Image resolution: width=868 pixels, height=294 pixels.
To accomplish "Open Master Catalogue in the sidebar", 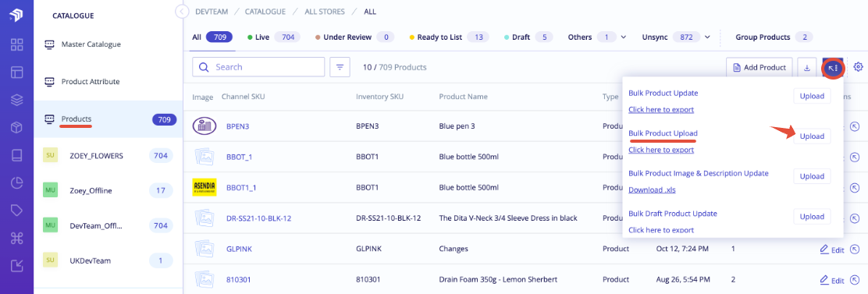I will pyautogui.click(x=91, y=44).
